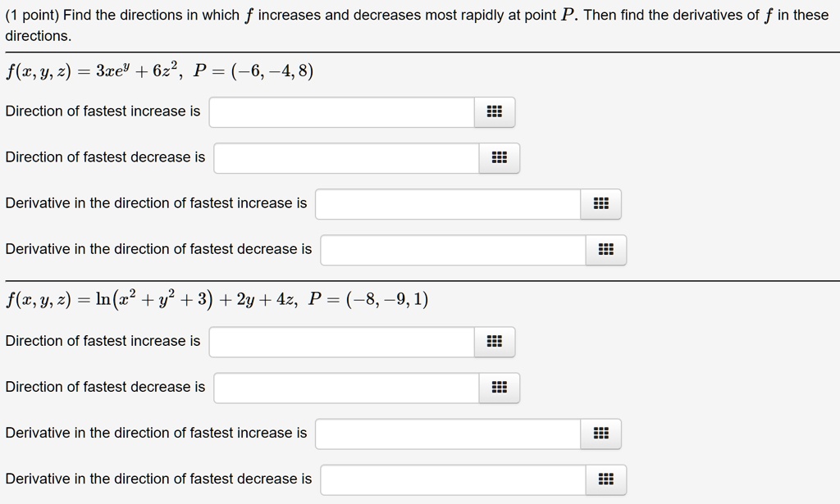Open equation editor for derivative of fastest decrease, second problem

(x=605, y=479)
